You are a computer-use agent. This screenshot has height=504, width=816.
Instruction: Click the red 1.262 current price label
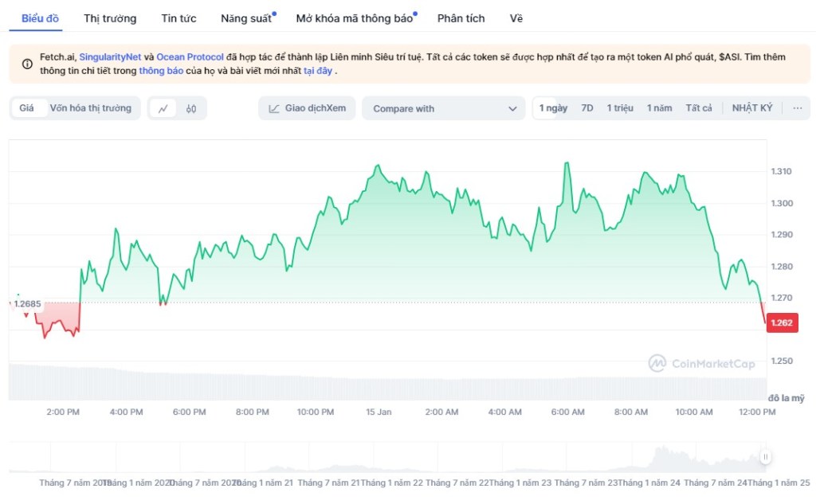[783, 323]
